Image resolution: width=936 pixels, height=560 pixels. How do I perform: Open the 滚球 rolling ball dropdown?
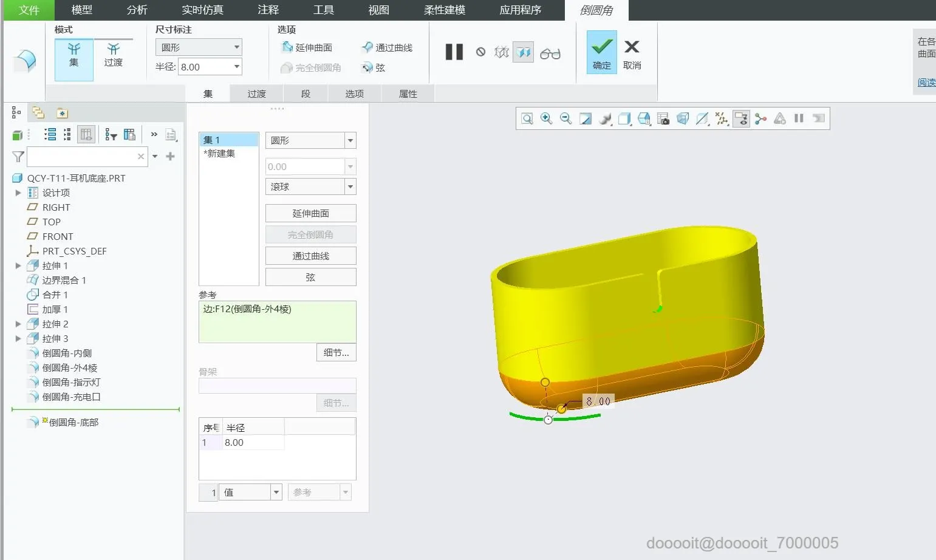coord(310,186)
